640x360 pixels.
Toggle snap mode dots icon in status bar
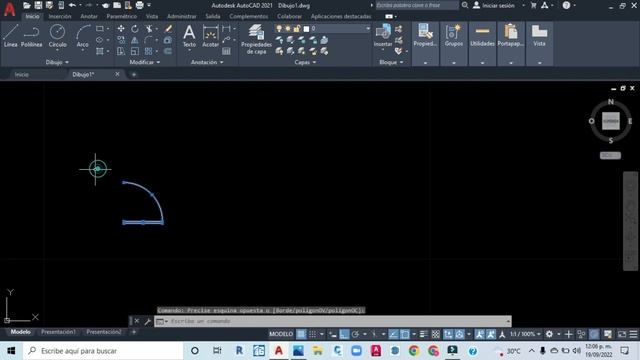pyautogui.click(x=312, y=334)
